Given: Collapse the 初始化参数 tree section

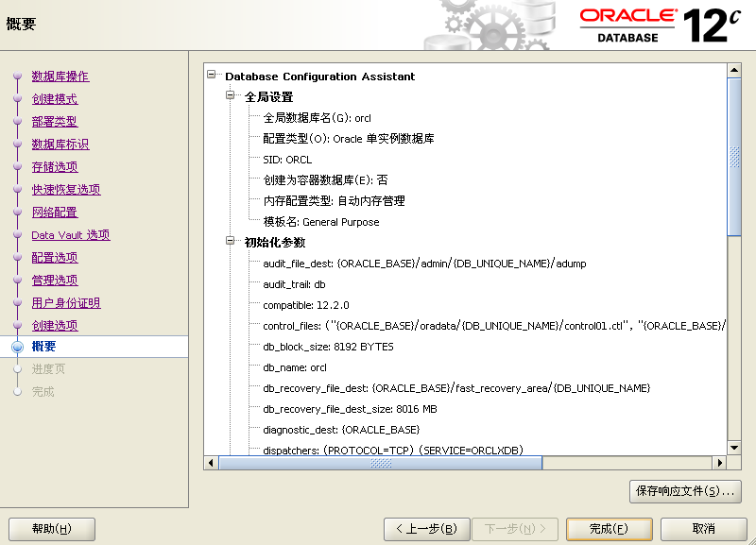Looking at the screenshot, I should pyautogui.click(x=231, y=241).
